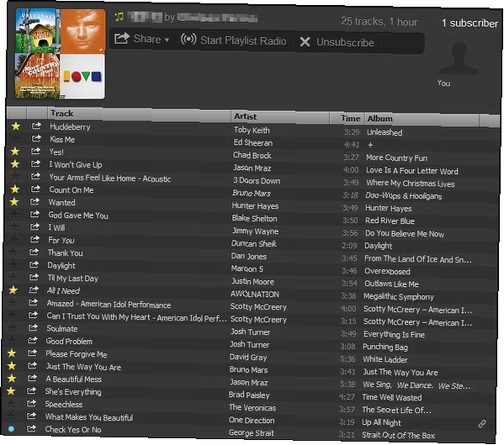
Task: Star the Kiss Me track
Action: click(16, 139)
